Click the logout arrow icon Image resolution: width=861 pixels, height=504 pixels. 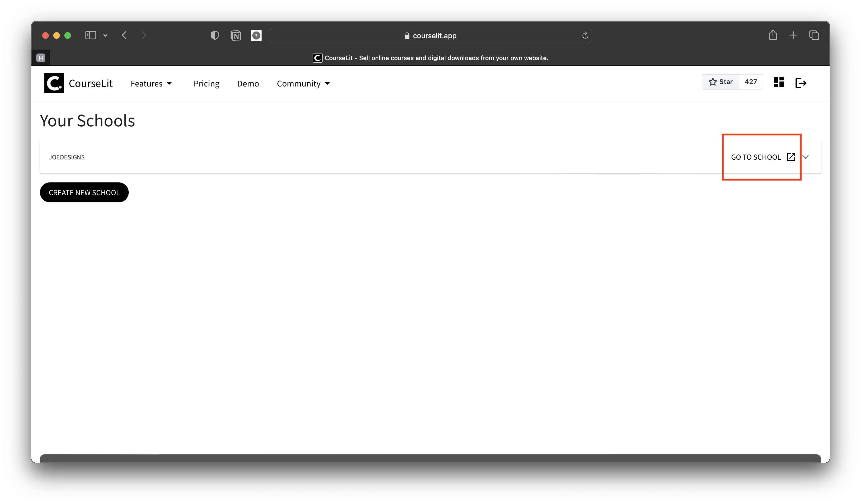coord(801,83)
